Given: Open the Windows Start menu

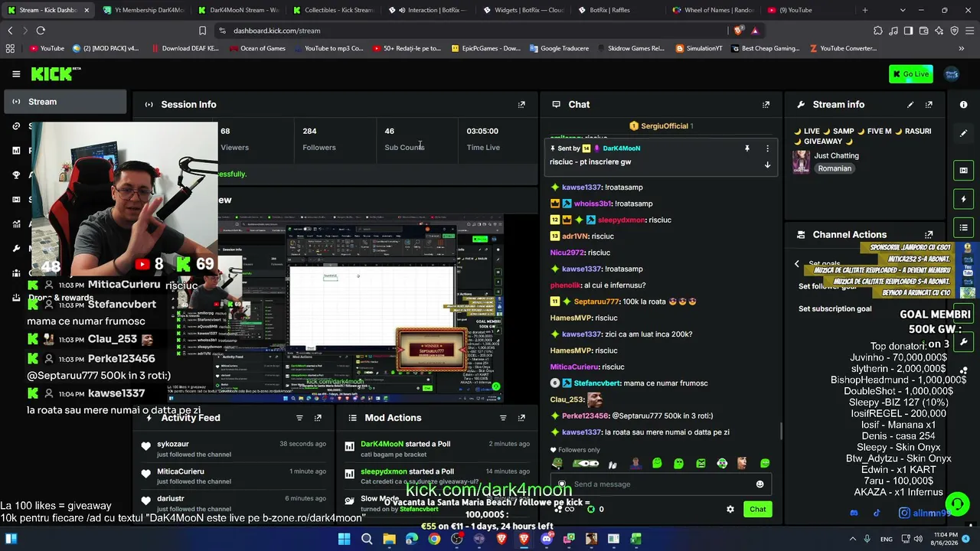Looking at the screenshot, I should point(344,540).
